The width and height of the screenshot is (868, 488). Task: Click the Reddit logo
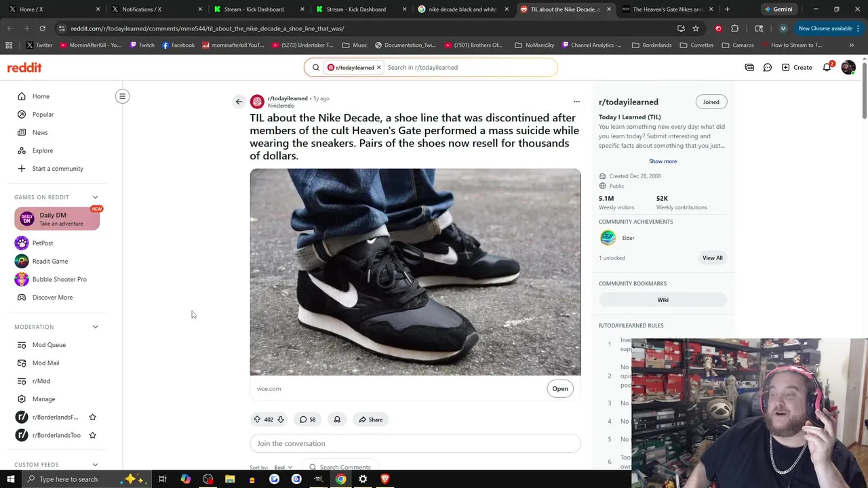coord(24,67)
